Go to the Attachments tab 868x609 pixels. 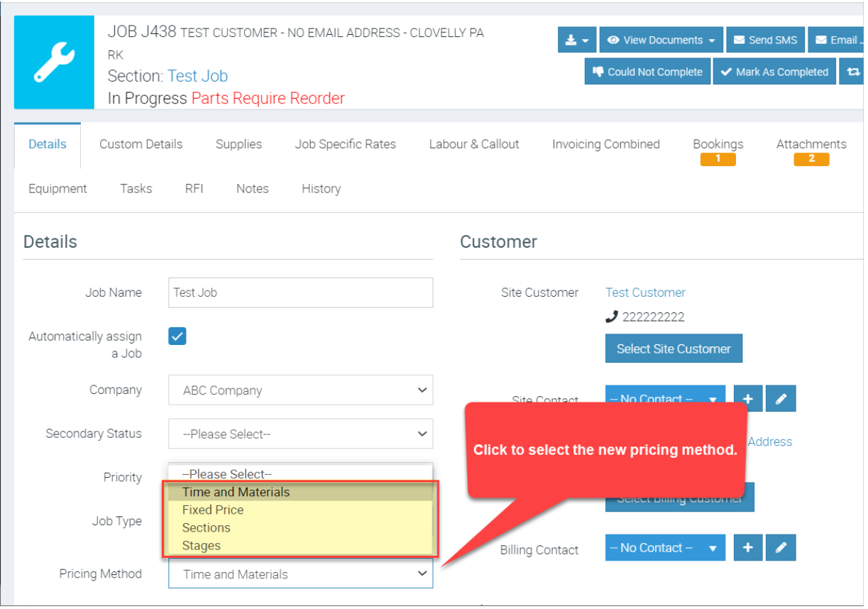pyautogui.click(x=811, y=144)
